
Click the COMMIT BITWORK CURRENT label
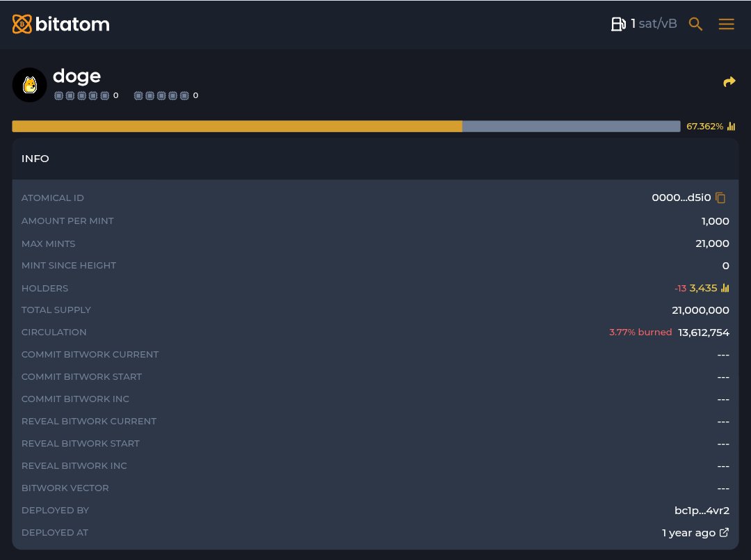coord(90,355)
